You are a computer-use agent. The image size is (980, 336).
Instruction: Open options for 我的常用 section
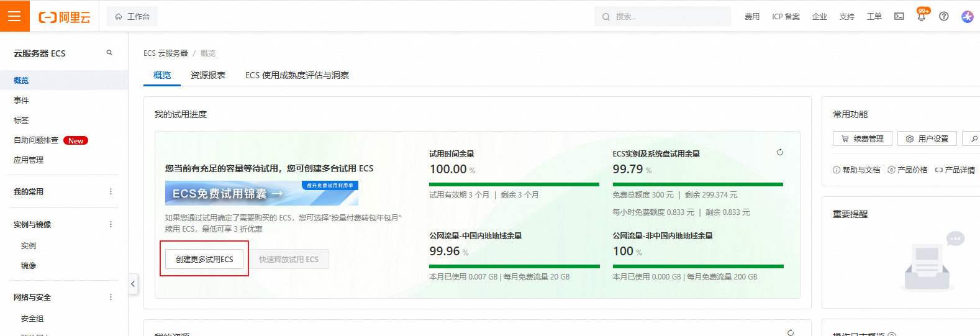click(x=111, y=192)
